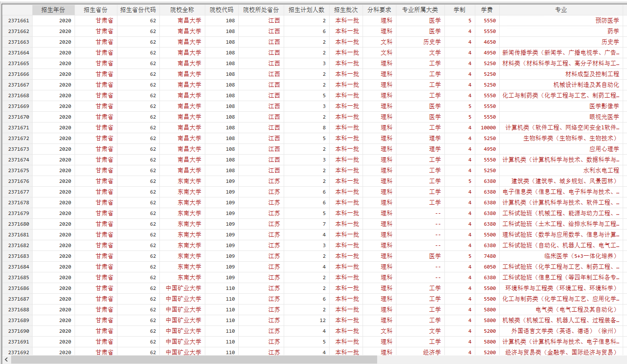
Task: Click the 院校代码 column header
Action: point(222,10)
